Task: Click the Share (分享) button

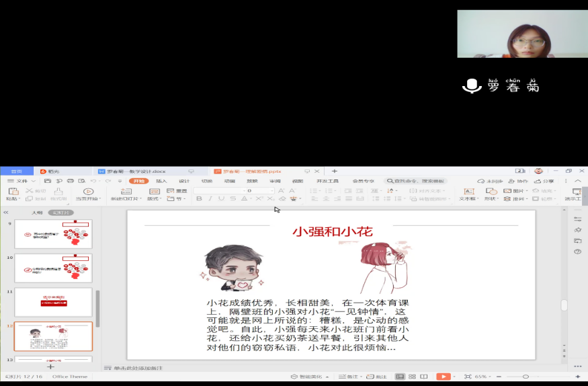Action: point(544,181)
